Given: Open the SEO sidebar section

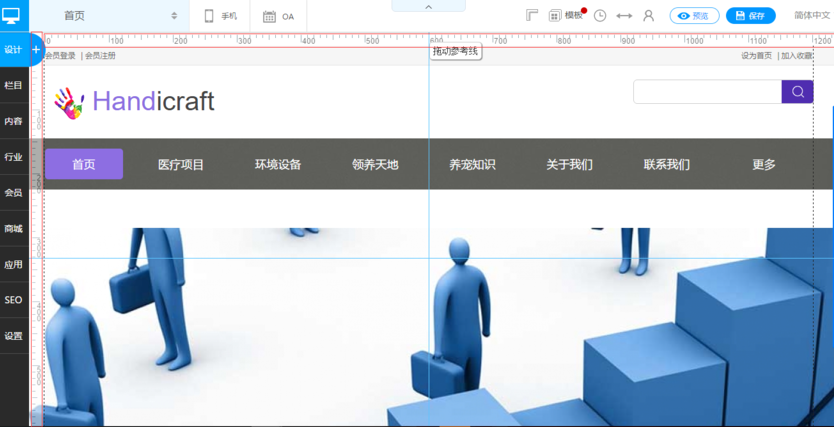Looking at the screenshot, I should (x=13, y=300).
